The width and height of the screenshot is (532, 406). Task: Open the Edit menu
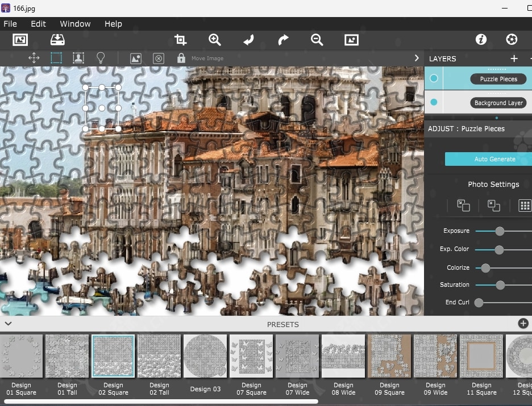tap(38, 24)
